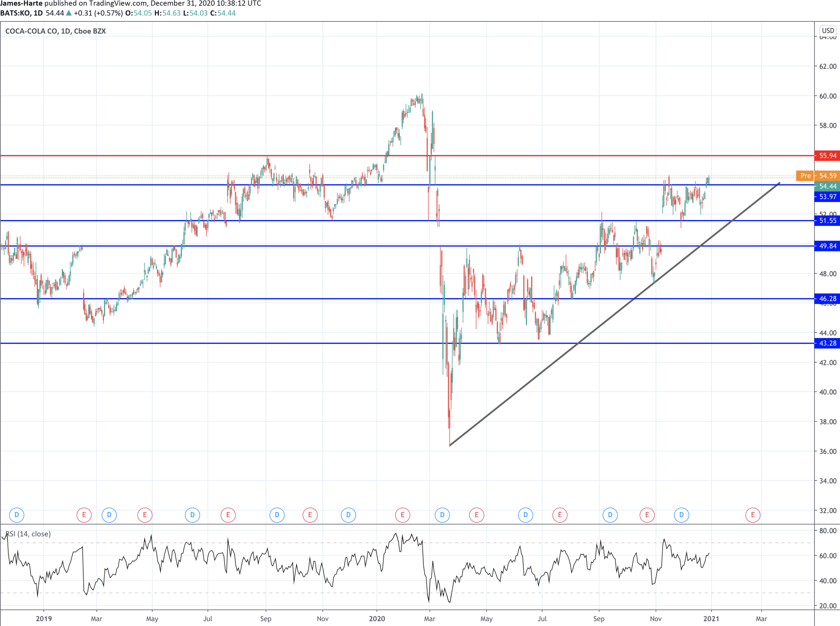Click the James-Harte author name link
840x626 pixels.
click(x=21, y=3)
